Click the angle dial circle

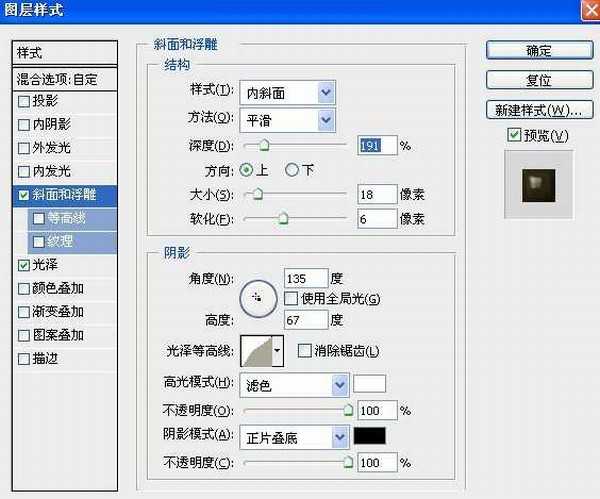point(258,297)
